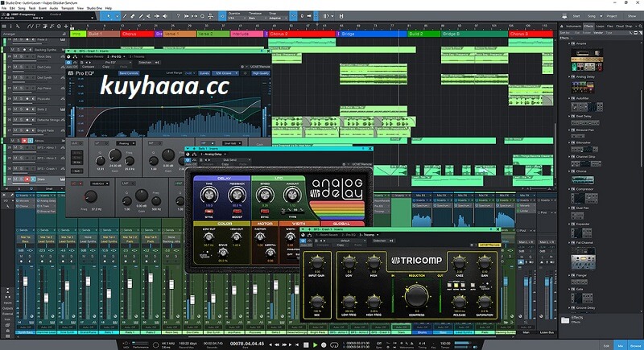The image size is (644, 350).
Task: Click the Rewind button in transport
Action: tap(277, 344)
